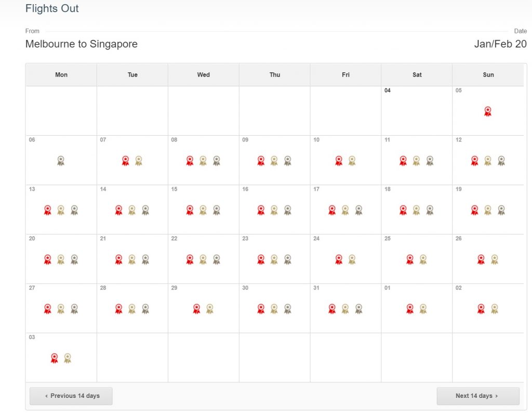Click the Thu column header

275,75
